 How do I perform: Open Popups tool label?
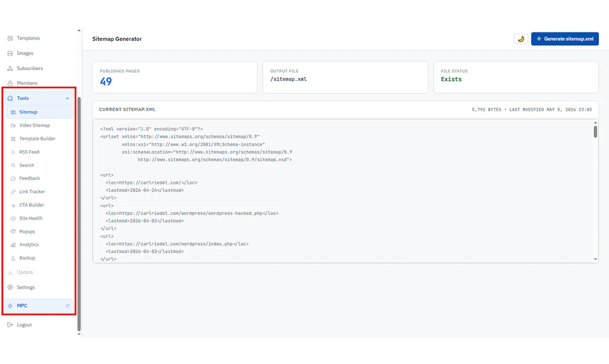27,232
